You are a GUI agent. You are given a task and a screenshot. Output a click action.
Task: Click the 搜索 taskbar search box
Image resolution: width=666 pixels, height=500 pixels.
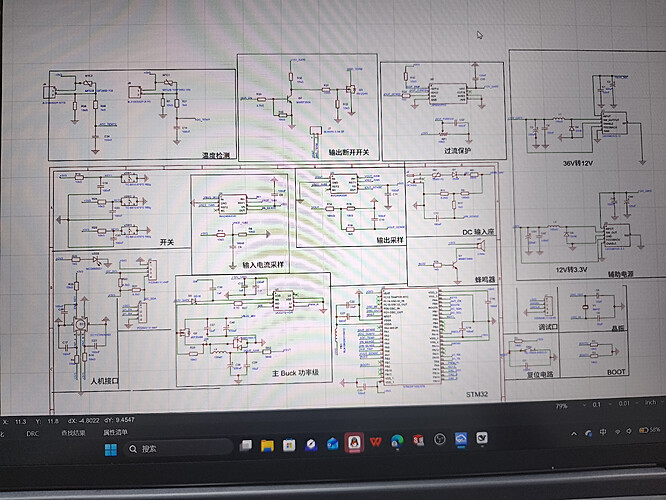178,448
